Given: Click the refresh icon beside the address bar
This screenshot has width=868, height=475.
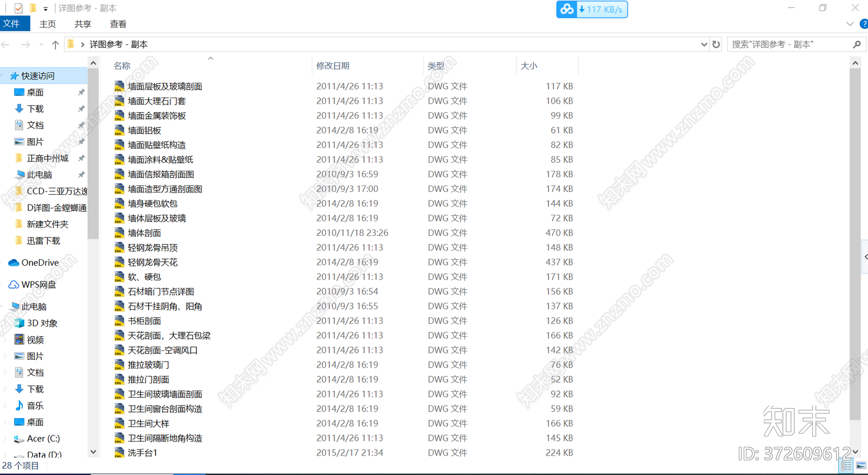Looking at the screenshot, I should click(716, 44).
